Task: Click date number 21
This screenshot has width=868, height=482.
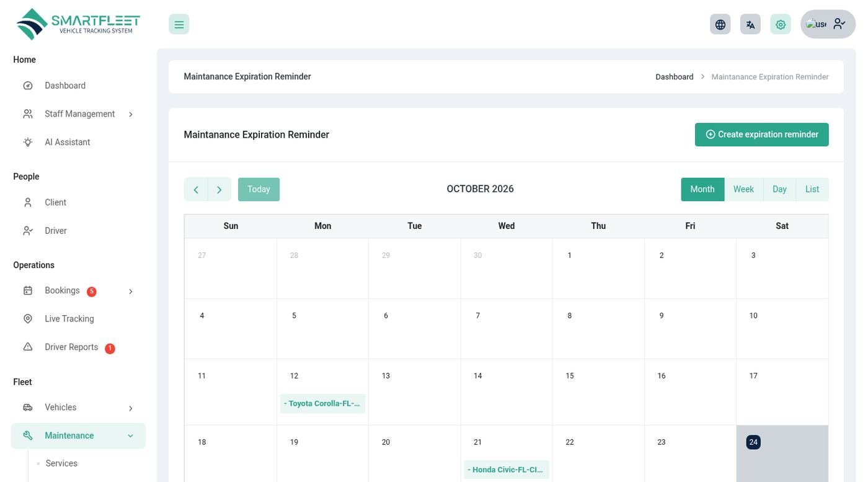Action: [x=477, y=442]
